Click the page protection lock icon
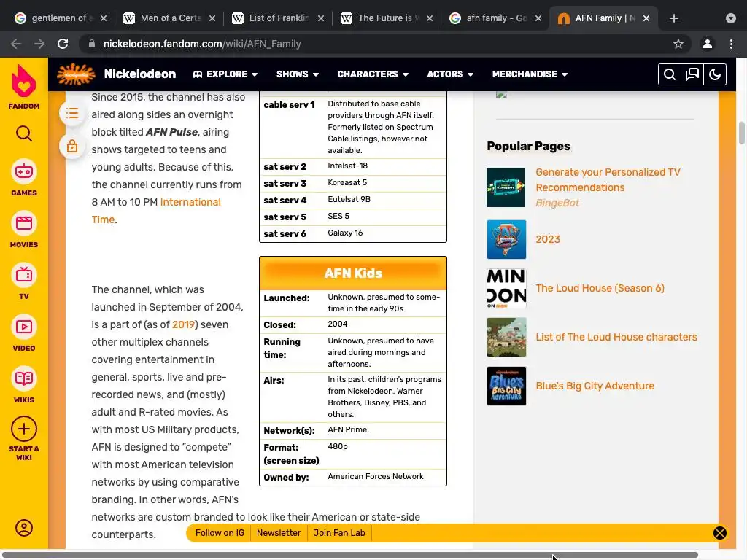747x560 pixels. [x=72, y=146]
